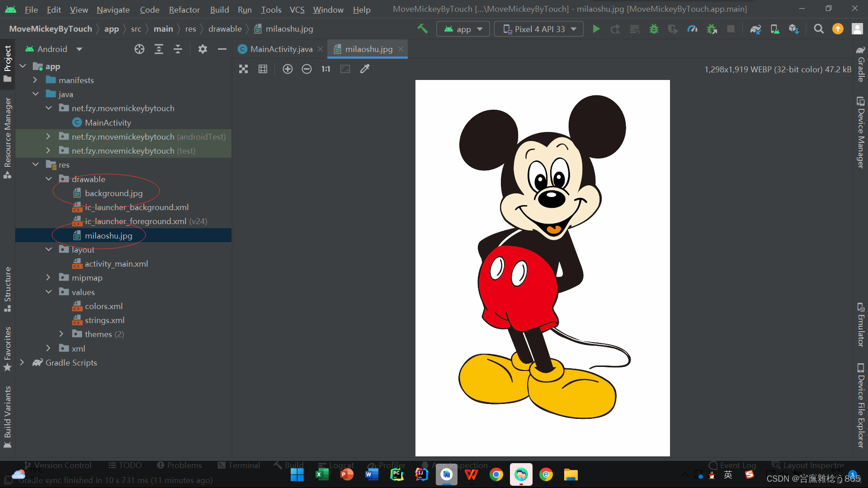Open the Build menu
The width and height of the screenshot is (868, 488).
pyautogui.click(x=219, y=9)
